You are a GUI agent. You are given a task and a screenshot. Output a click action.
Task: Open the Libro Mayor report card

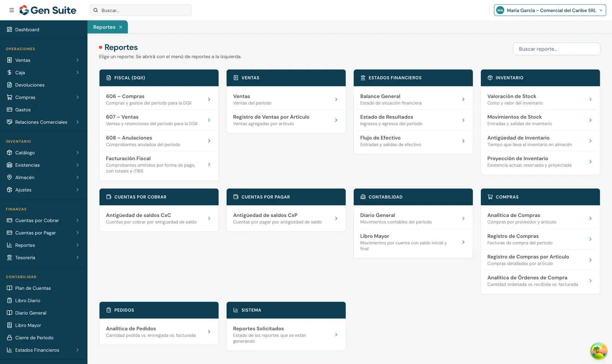[x=413, y=242]
